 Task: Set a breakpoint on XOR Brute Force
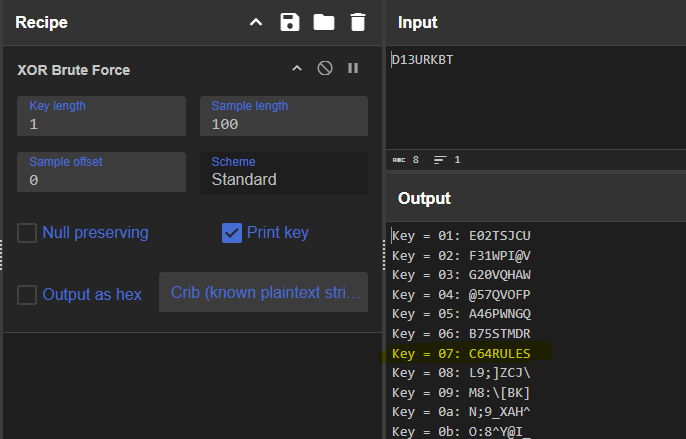352,69
